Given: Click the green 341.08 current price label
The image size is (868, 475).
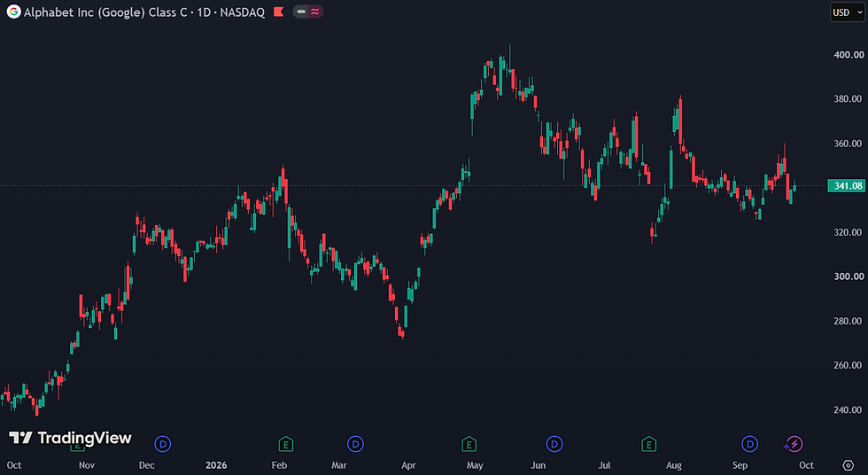Looking at the screenshot, I should pos(847,185).
